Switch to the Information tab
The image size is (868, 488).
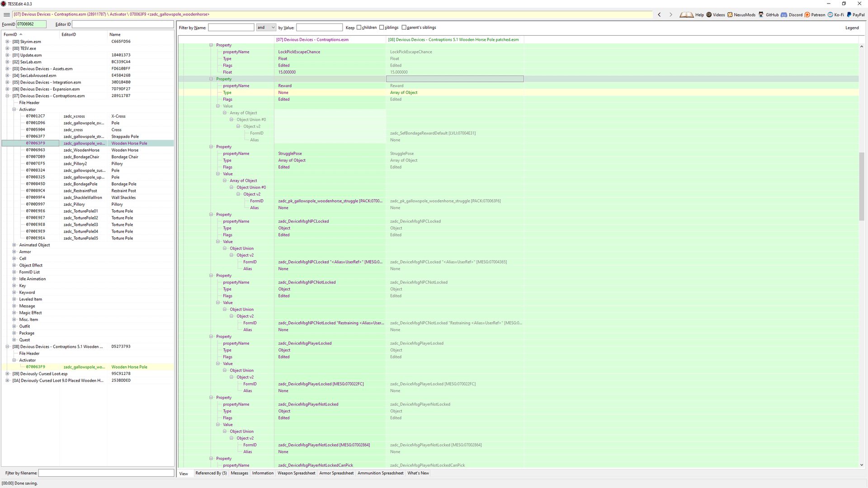click(263, 473)
